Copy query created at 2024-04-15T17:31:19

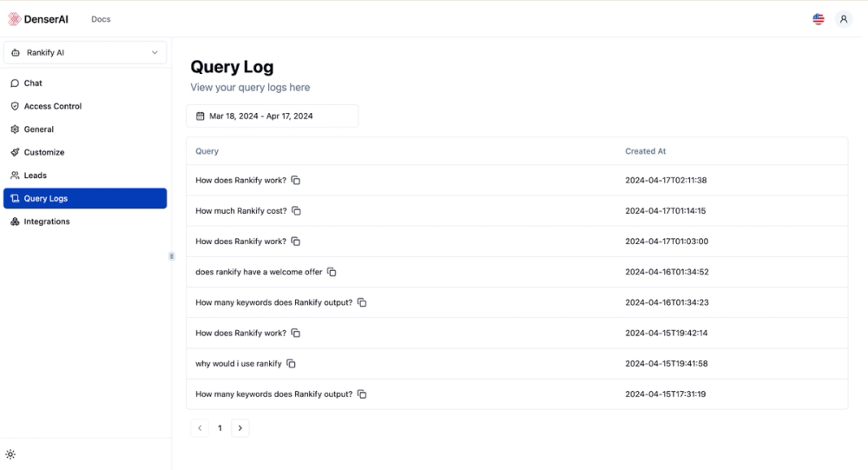(x=362, y=394)
